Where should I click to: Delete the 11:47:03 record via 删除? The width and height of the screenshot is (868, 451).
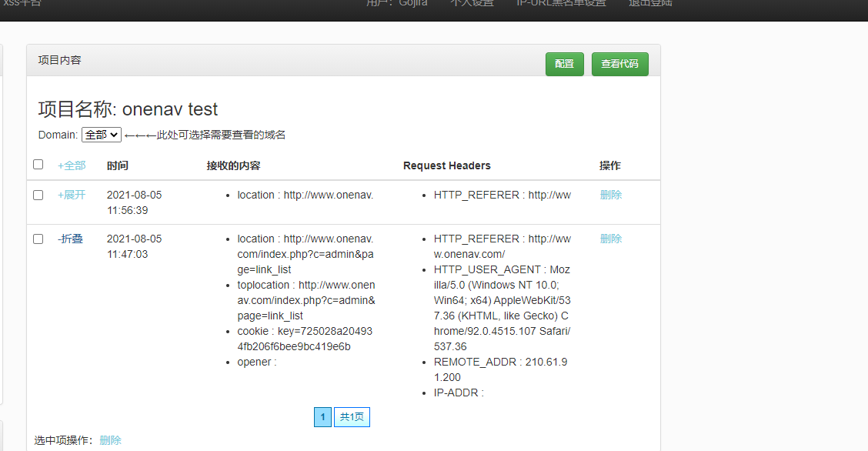pos(610,239)
